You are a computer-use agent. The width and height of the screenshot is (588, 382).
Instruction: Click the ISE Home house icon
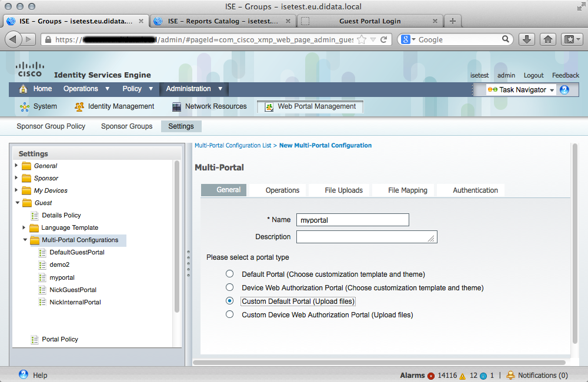pyautogui.click(x=24, y=89)
